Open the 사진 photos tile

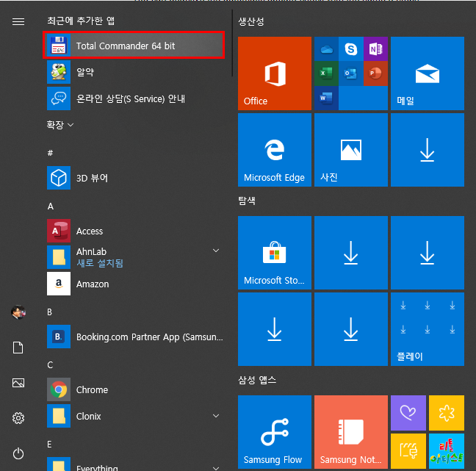point(351,150)
